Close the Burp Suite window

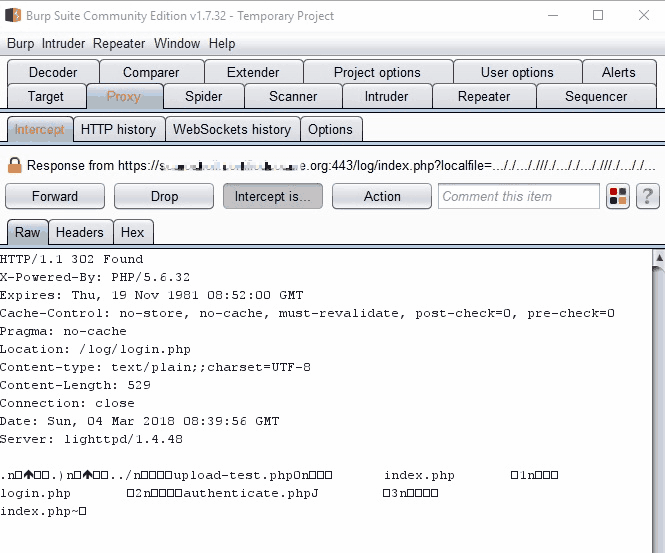coord(644,15)
